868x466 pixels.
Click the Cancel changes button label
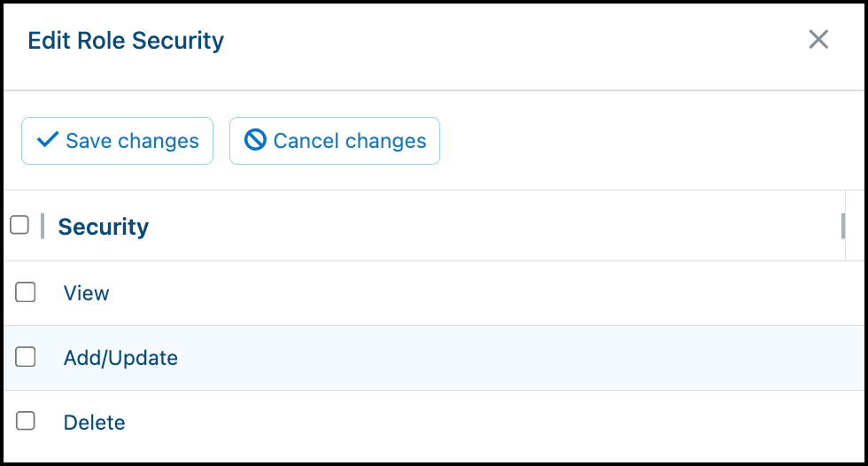click(x=350, y=141)
